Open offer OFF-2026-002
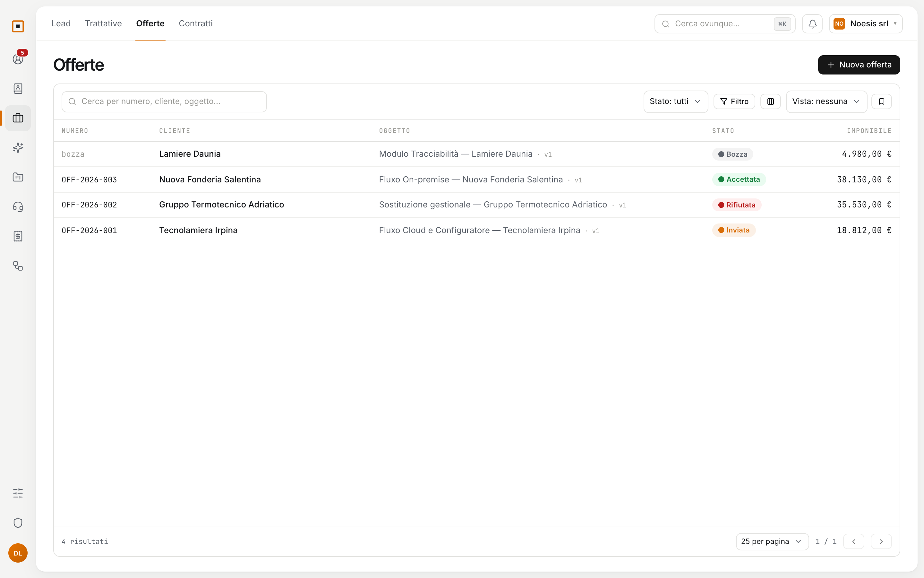Screen dimensions: 924x578 (x=476, y=205)
